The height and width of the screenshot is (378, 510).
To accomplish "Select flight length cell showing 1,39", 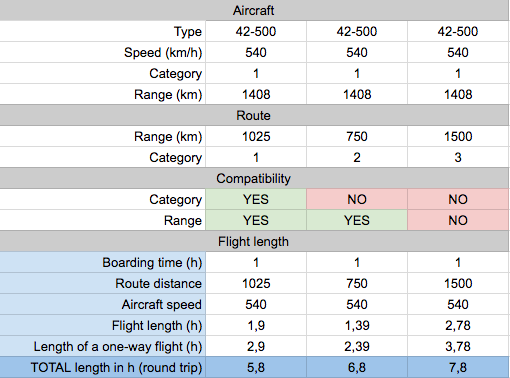I will [x=357, y=325].
